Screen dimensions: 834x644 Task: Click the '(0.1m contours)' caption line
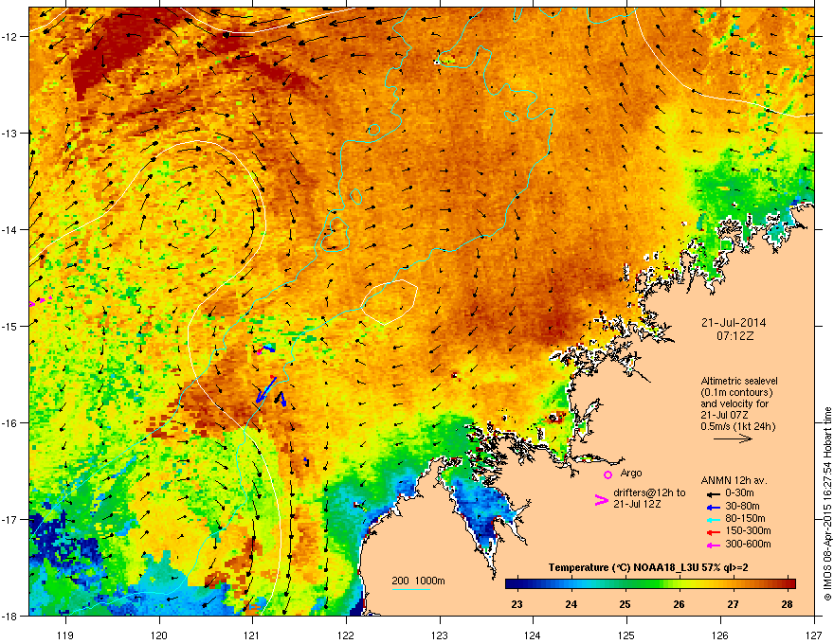coord(736,392)
